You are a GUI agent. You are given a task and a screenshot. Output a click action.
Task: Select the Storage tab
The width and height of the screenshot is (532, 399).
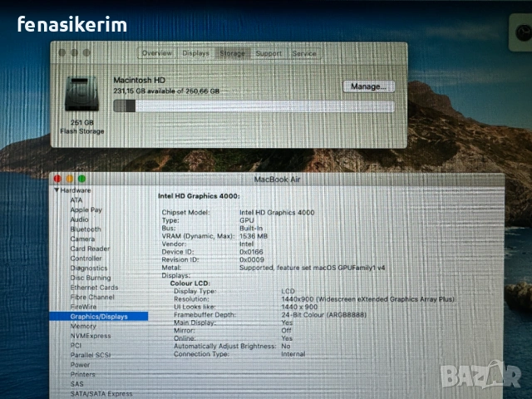coord(233,53)
